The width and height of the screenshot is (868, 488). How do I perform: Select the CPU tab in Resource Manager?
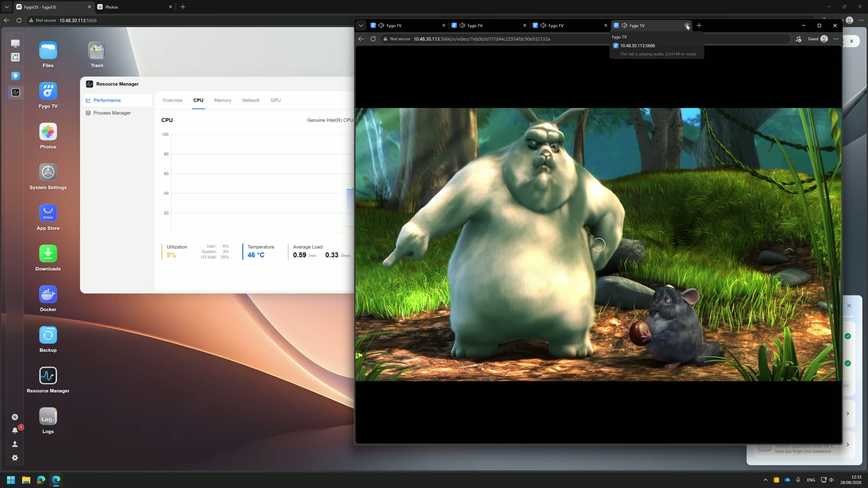[x=198, y=100]
